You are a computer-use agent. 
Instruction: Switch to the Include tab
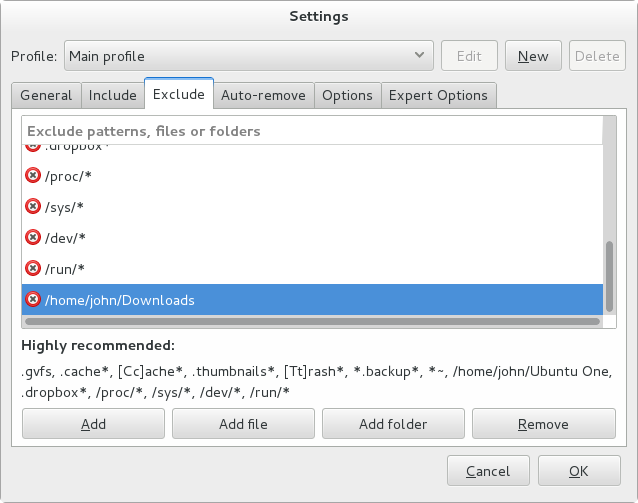(112, 96)
